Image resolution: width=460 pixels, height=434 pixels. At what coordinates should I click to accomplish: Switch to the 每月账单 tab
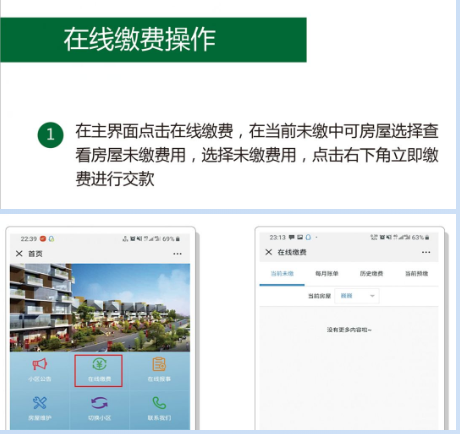click(327, 274)
